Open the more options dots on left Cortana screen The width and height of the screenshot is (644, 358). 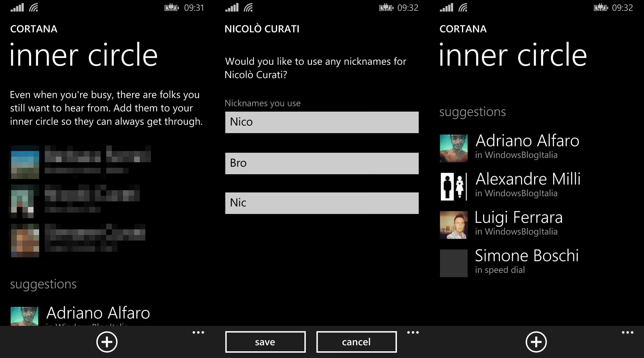(x=198, y=332)
